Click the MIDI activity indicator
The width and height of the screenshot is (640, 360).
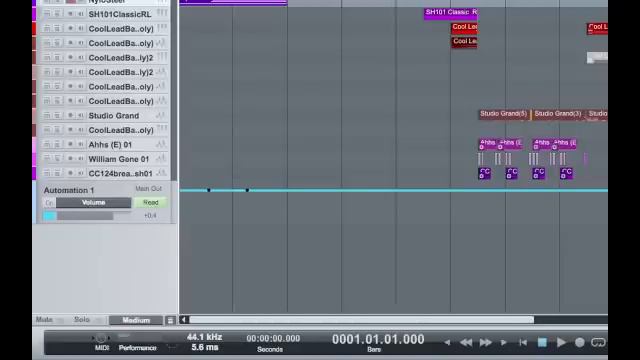[102, 342]
